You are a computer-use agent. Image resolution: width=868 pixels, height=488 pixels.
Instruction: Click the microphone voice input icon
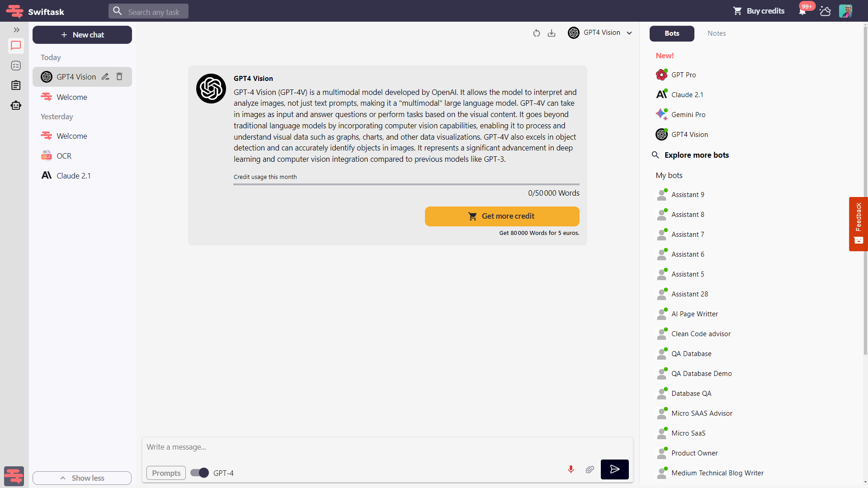(571, 469)
